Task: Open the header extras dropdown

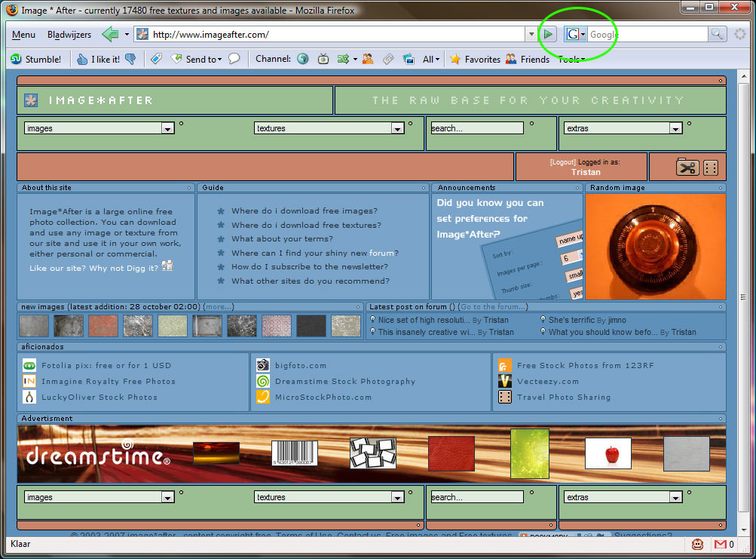Action: tap(623, 128)
